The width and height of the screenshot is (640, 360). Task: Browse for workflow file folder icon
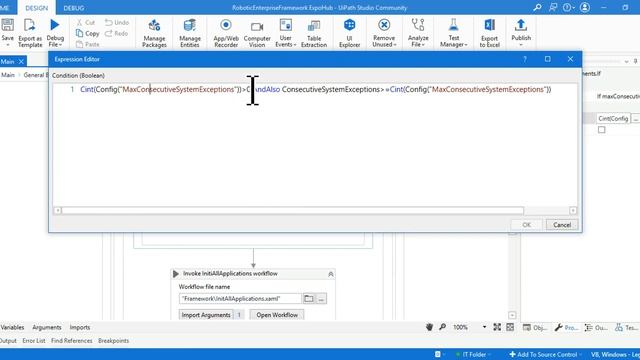pyautogui.click(x=309, y=298)
